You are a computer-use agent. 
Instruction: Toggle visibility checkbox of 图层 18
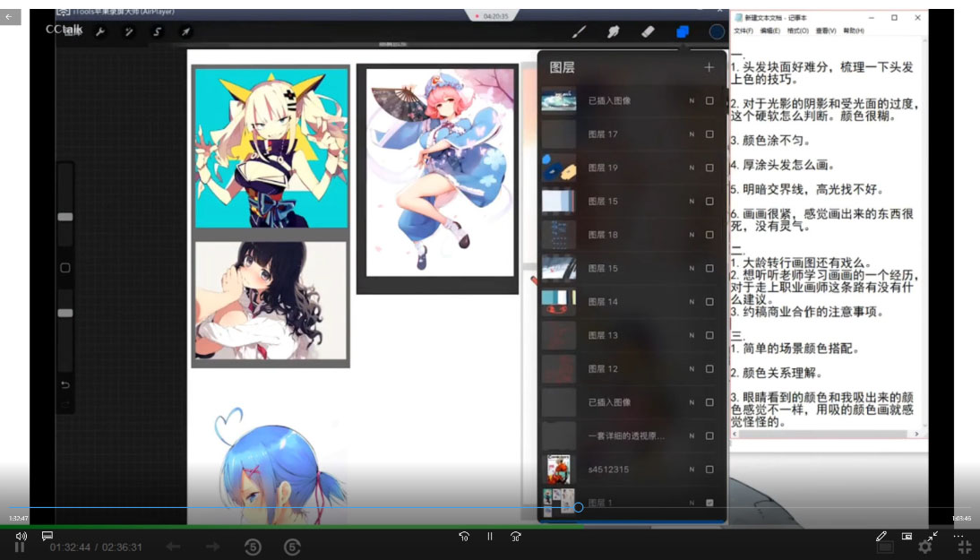(709, 235)
